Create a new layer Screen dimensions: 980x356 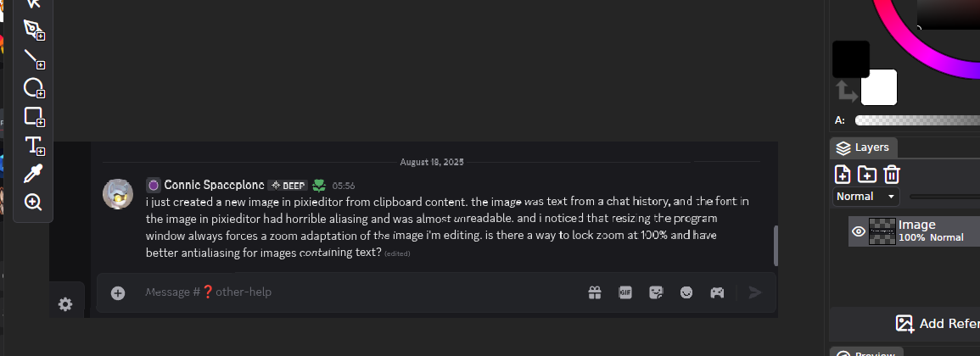tap(843, 175)
